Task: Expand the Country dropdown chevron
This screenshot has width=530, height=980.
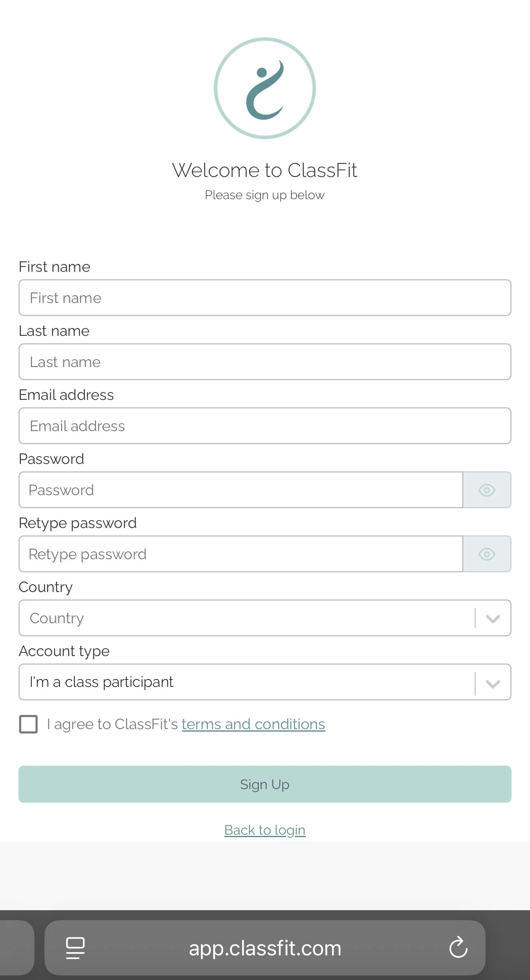Action: pos(493,618)
